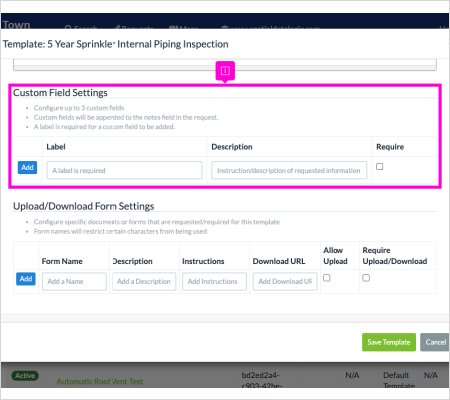Add a custom field with blue Add button
Viewport: 450px width, 400px height.
click(x=27, y=168)
